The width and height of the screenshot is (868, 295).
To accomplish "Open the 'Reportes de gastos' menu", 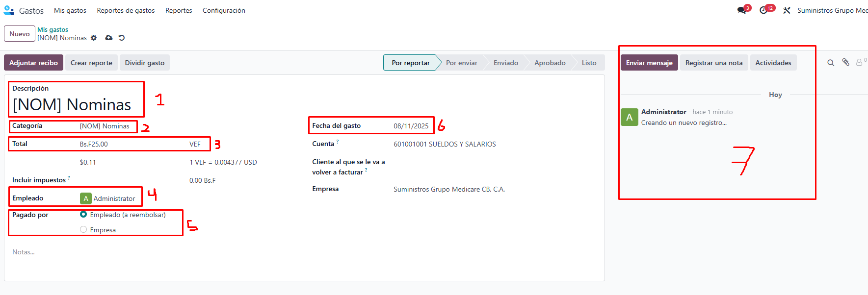I will (126, 10).
